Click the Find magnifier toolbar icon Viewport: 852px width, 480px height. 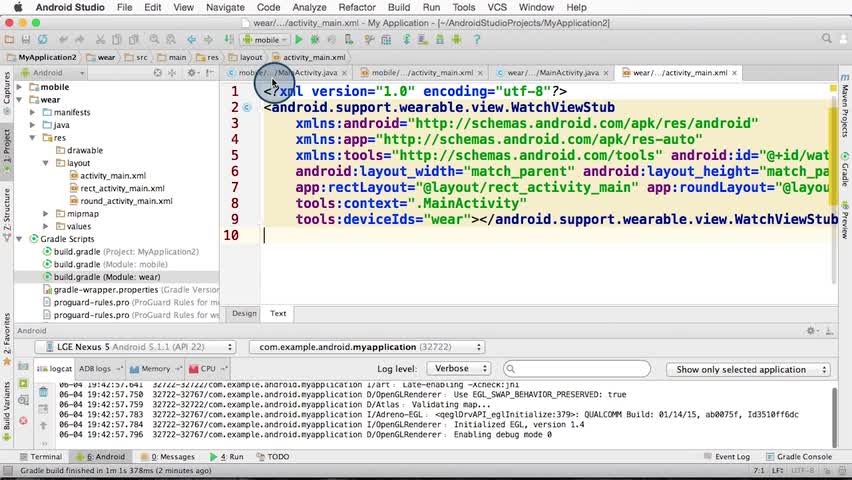[154, 40]
